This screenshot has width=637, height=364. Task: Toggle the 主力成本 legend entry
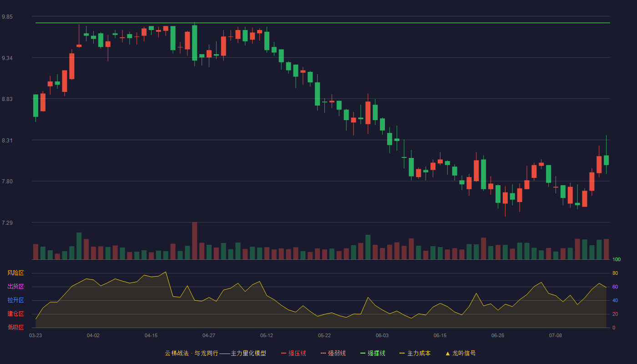(x=415, y=353)
